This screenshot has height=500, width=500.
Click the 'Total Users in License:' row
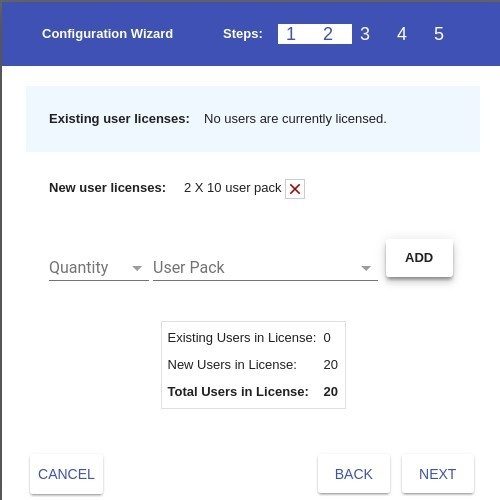(x=253, y=392)
